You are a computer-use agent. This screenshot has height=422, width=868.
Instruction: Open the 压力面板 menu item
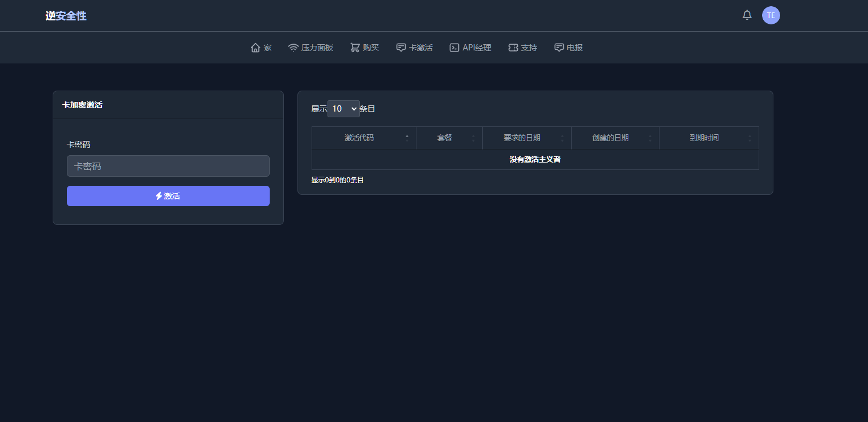(x=310, y=48)
